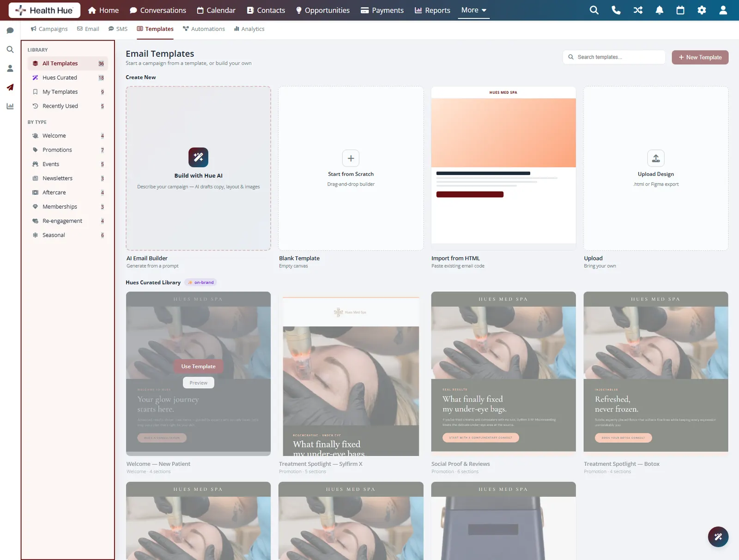
Task: Filter by Events type
Action: [68, 164]
